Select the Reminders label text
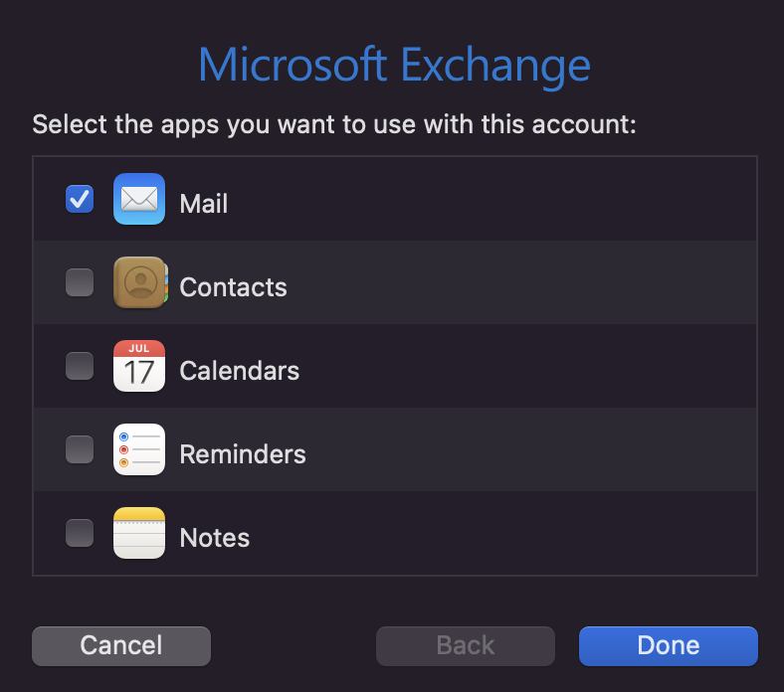Screen dimensions: 784x692 point(243,454)
